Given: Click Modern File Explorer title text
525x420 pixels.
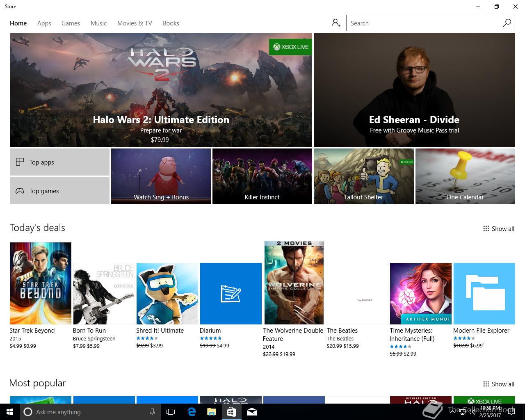Looking at the screenshot, I should pos(481,330).
